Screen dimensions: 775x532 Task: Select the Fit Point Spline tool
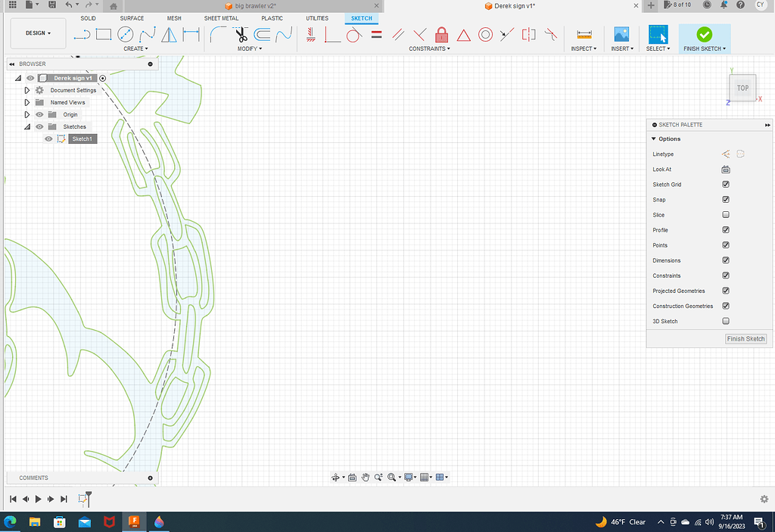pyautogui.click(x=147, y=33)
